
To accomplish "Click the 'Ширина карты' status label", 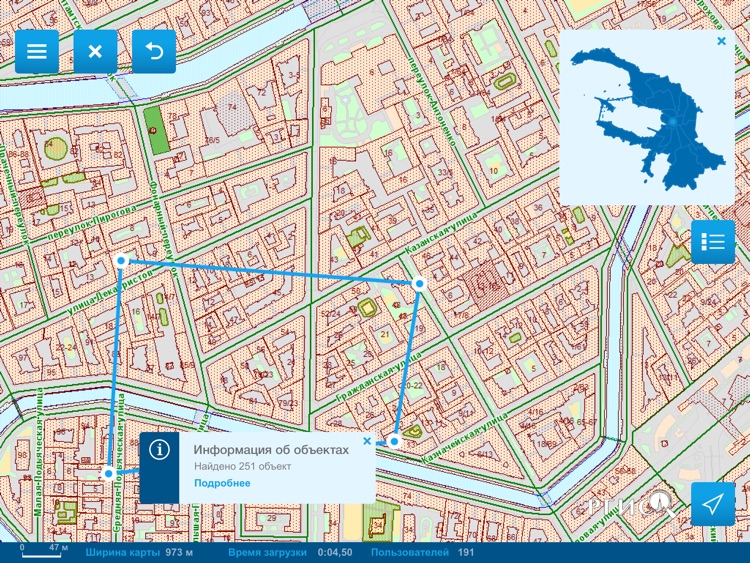I will 122,552.
